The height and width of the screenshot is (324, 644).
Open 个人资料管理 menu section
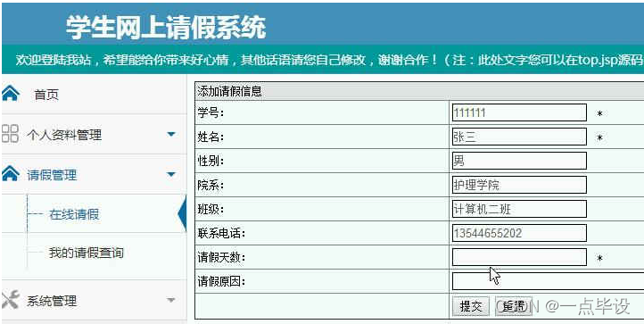coord(64,135)
